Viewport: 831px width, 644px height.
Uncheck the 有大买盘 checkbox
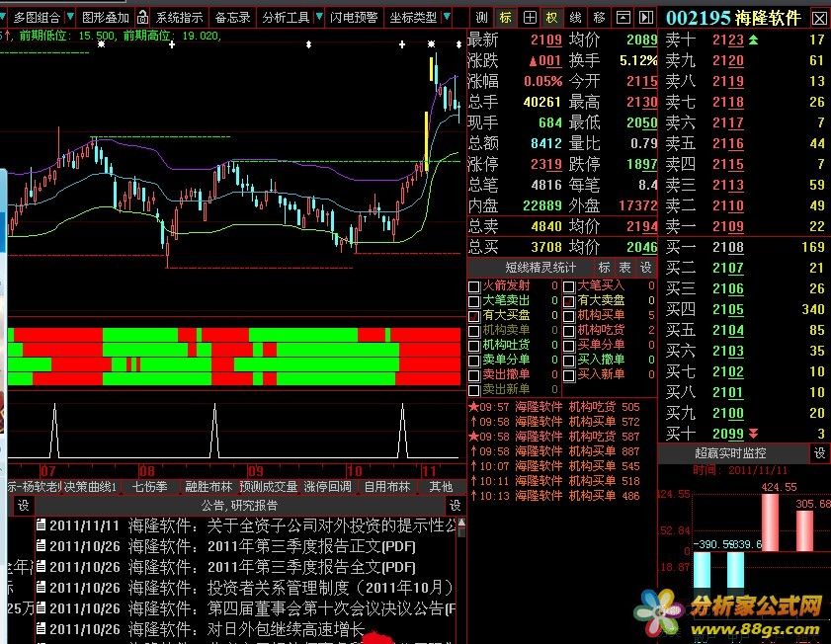coord(474,316)
